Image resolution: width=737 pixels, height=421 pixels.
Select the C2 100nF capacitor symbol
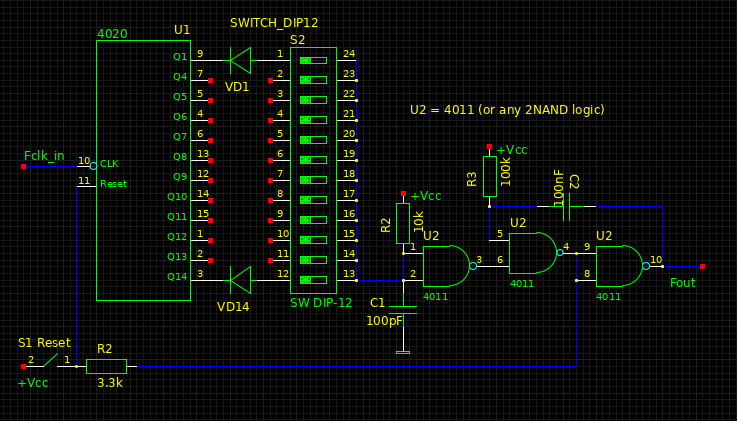565,207
